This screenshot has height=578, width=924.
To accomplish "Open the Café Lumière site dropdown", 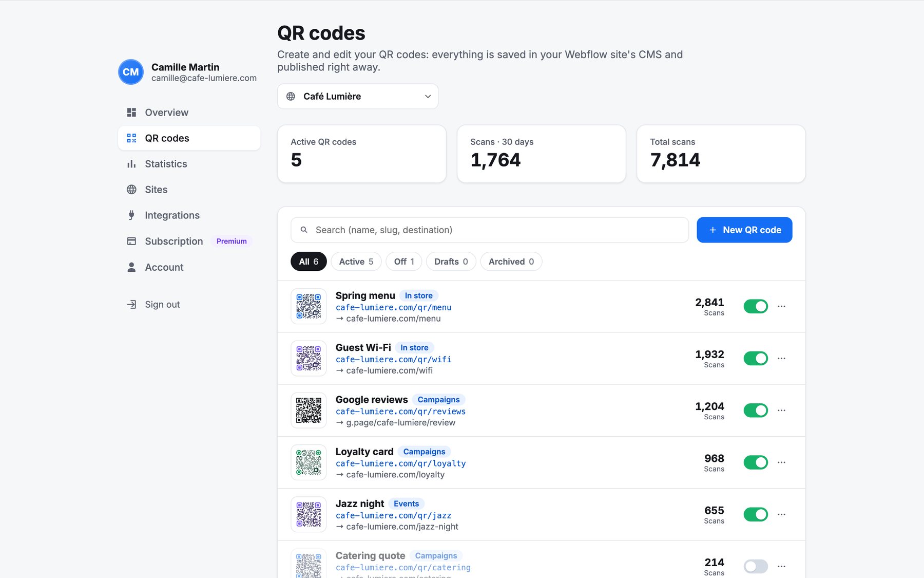I will [358, 97].
